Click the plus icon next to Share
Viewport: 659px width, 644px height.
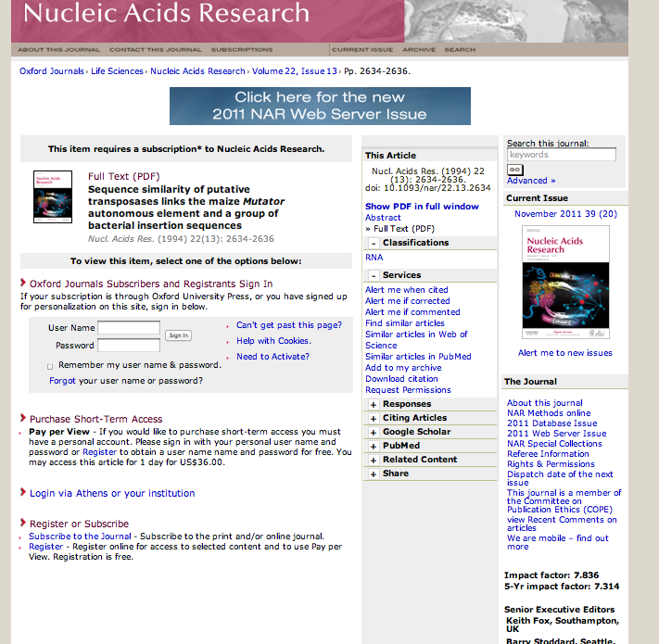pyautogui.click(x=373, y=474)
